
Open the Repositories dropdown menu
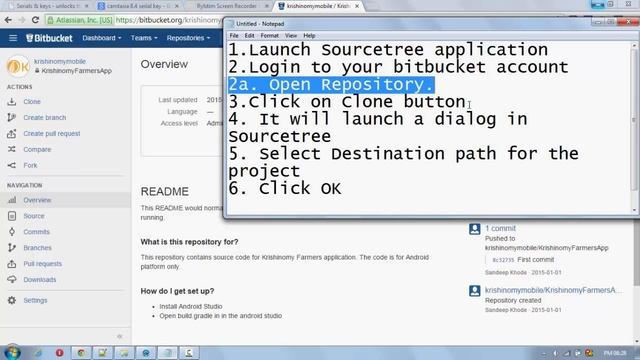(188, 38)
